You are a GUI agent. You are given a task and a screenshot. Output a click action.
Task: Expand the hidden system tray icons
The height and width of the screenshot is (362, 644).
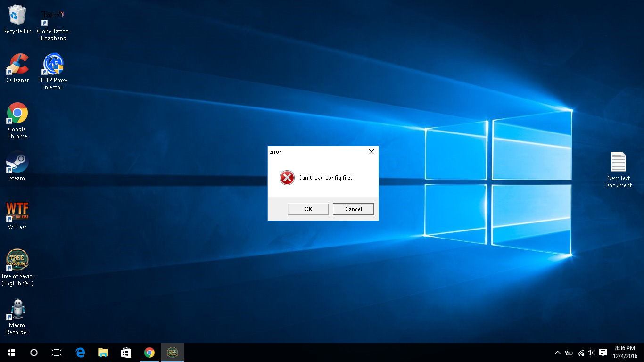558,353
